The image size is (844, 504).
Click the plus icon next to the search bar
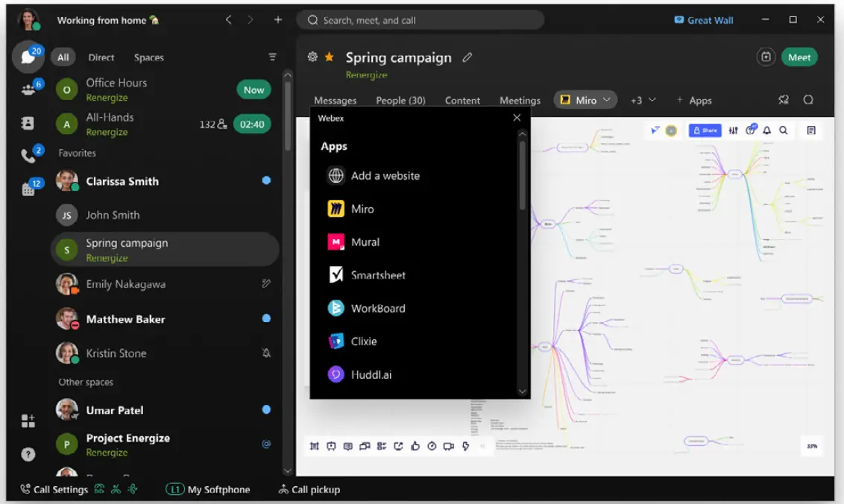click(x=278, y=20)
